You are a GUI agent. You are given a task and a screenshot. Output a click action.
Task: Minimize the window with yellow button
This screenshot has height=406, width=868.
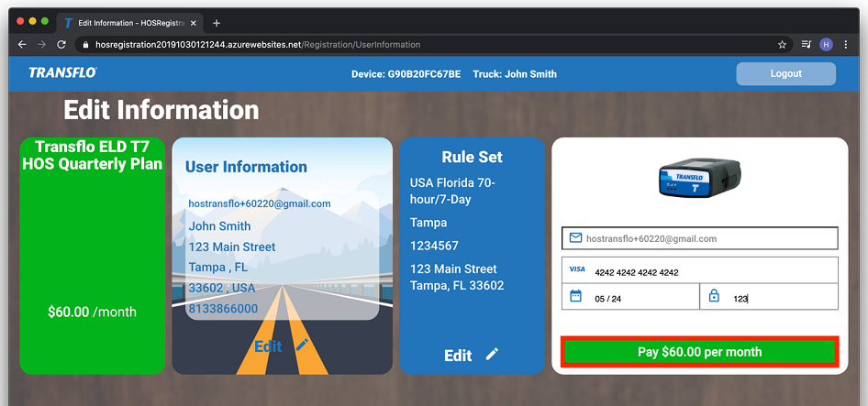33,21
